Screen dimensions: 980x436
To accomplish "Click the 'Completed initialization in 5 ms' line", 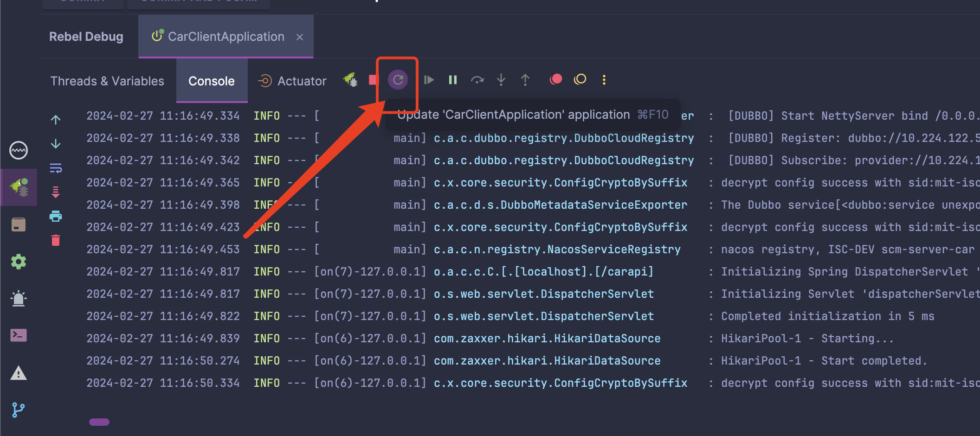I will click(828, 316).
